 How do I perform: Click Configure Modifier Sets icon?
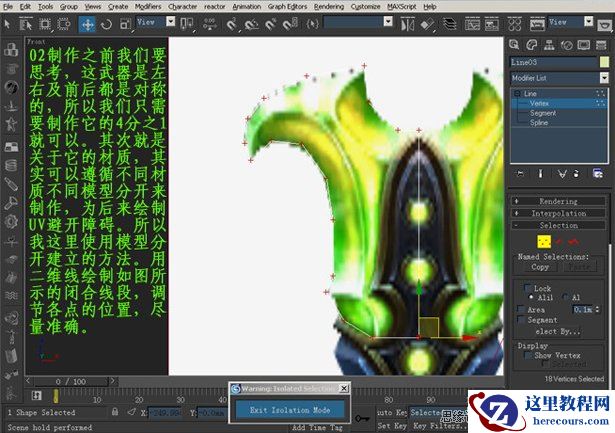click(x=598, y=173)
